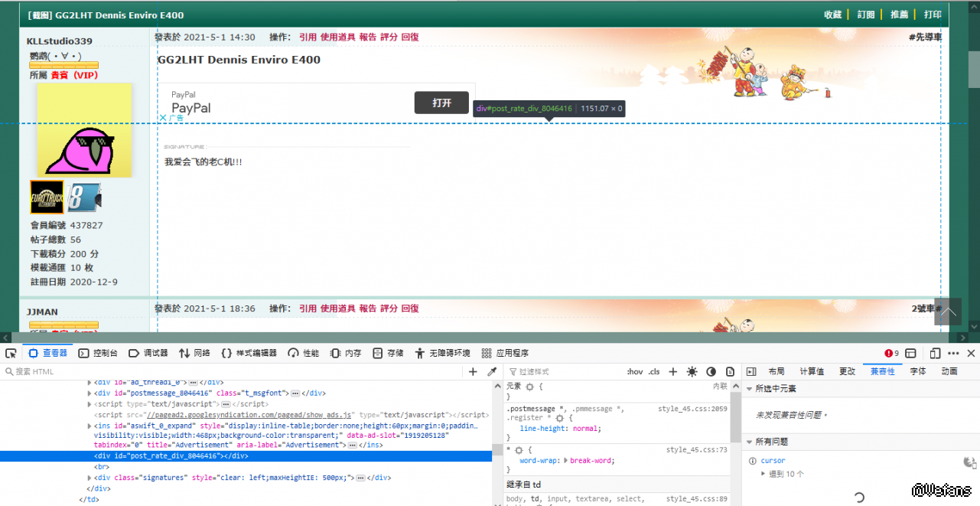Click the 打印 print link
This screenshot has height=506, width=980.
tap(933, 15)
